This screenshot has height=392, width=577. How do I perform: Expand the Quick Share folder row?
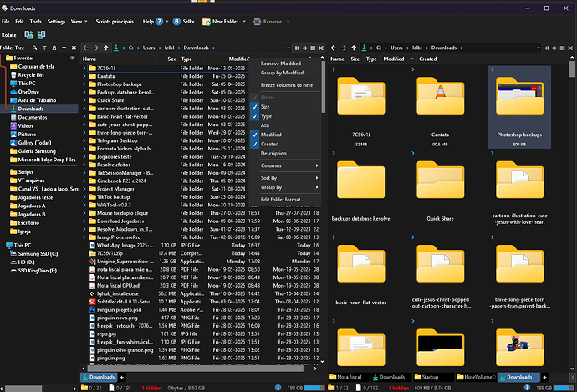[84, 100]
